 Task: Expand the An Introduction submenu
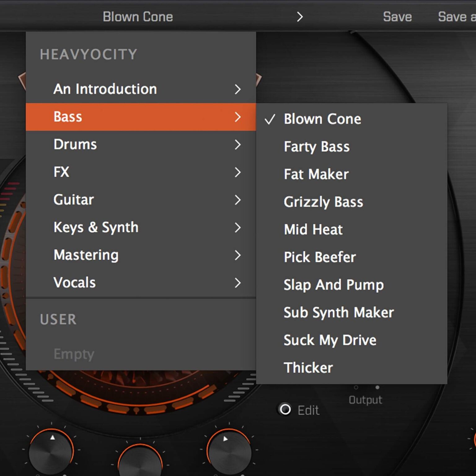point(237,89)
